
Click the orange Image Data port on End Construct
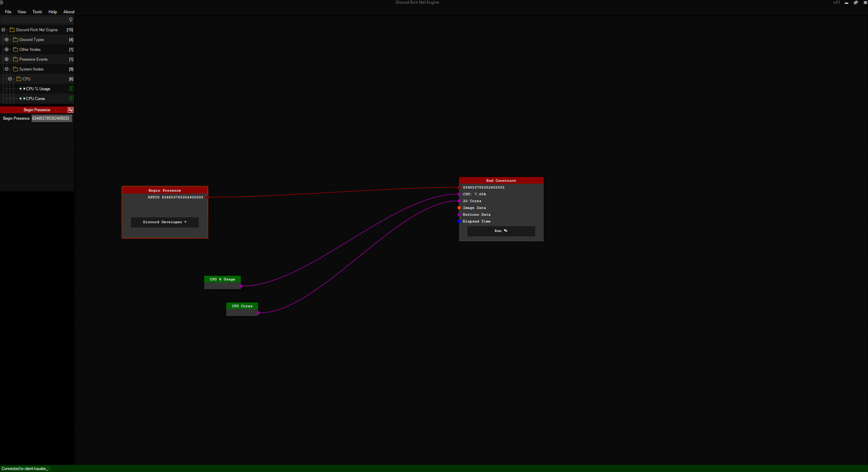[459, 208]
